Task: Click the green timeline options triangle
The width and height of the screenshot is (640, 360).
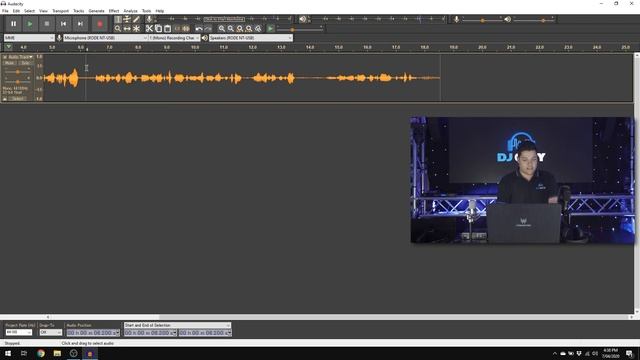Action: 9,47
